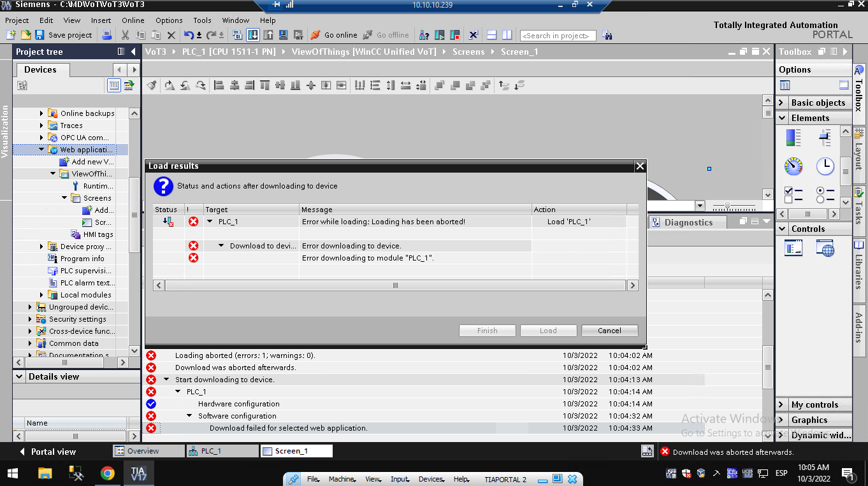Select the alarm control icon in Controls
The image size is (868, 486).
click(x=793, y=248)
